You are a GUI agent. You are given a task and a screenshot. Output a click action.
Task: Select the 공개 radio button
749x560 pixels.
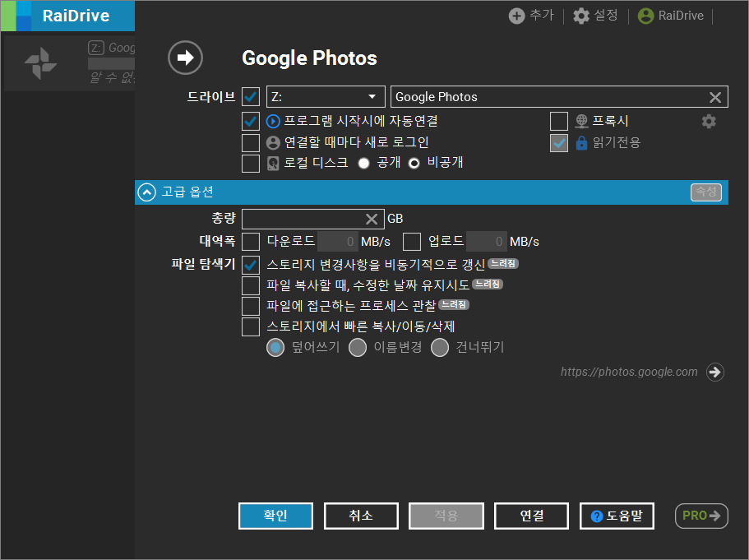(363, 164)
